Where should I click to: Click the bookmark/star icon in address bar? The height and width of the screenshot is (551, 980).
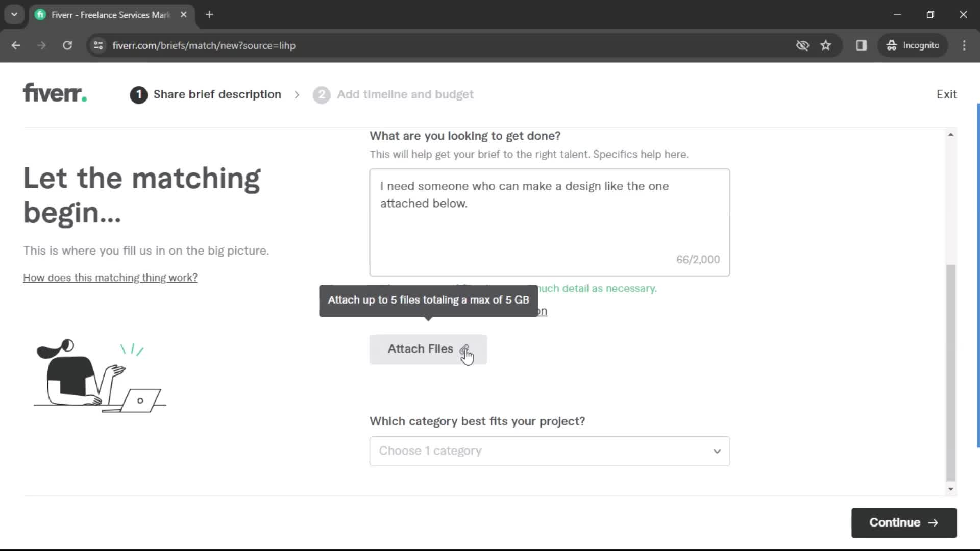point(827,45)
